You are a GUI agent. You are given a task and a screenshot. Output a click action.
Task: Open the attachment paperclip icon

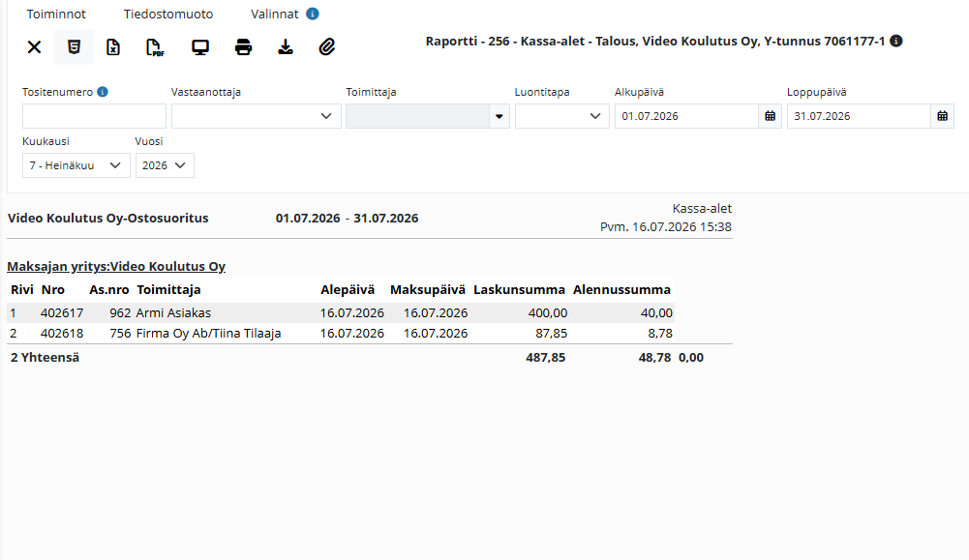click(x=327, y=47)
